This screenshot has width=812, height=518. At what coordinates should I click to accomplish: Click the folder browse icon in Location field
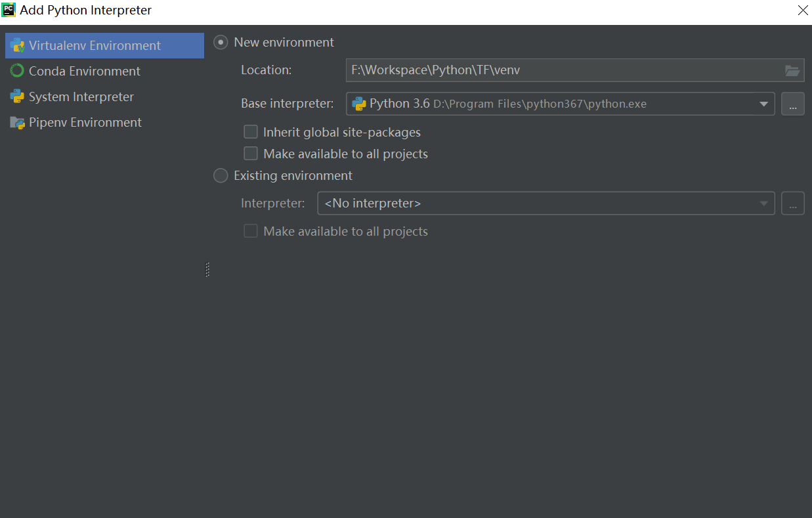pos(792,70)
